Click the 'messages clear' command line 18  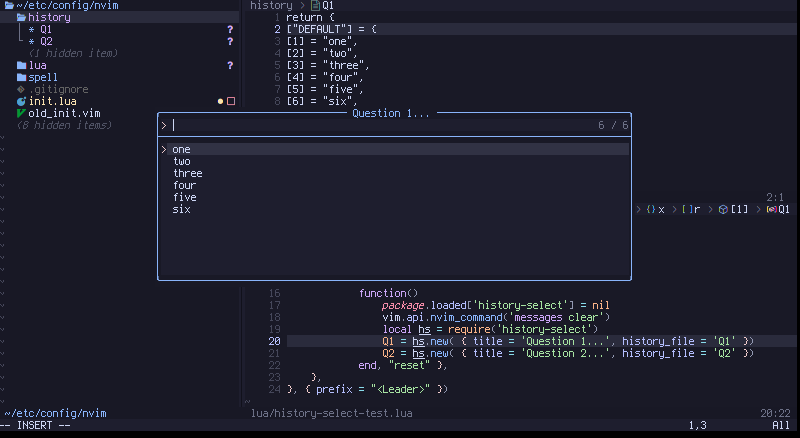click(x=496, y=318)
